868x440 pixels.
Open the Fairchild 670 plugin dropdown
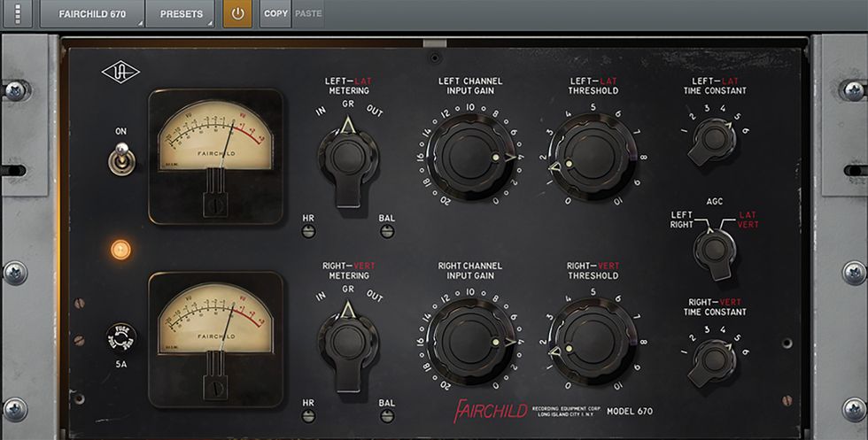pyautogui.click(x=91, y=14)
